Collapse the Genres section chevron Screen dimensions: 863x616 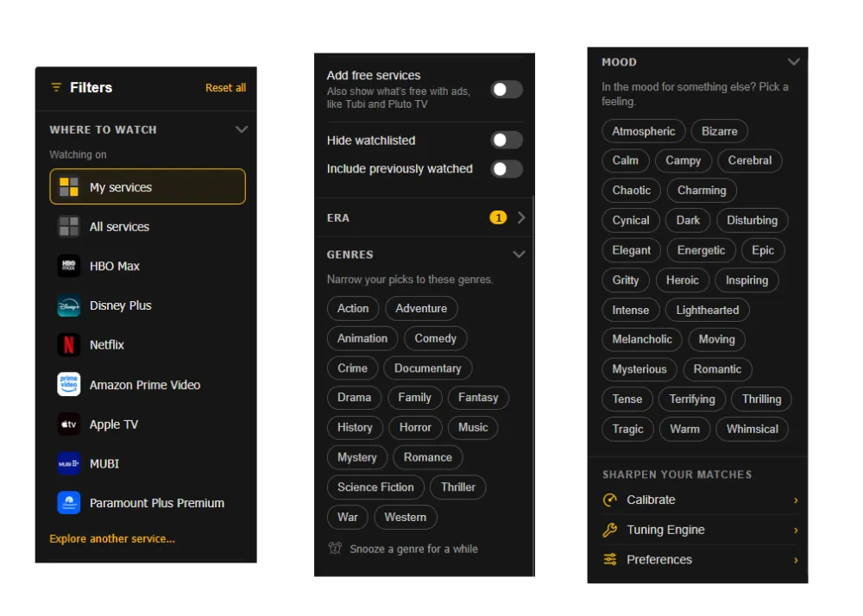pos(519,255)
